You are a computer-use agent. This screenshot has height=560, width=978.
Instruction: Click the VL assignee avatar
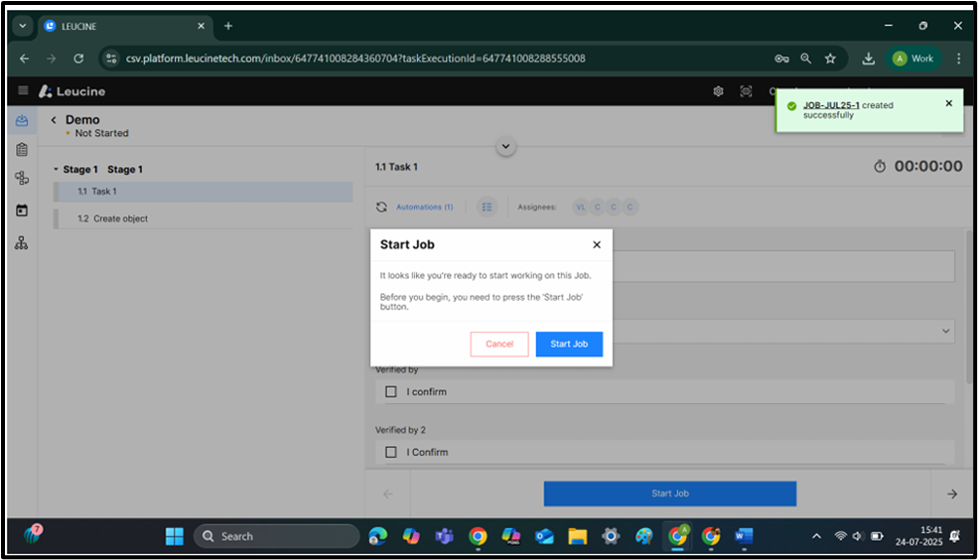click(581, 208)
